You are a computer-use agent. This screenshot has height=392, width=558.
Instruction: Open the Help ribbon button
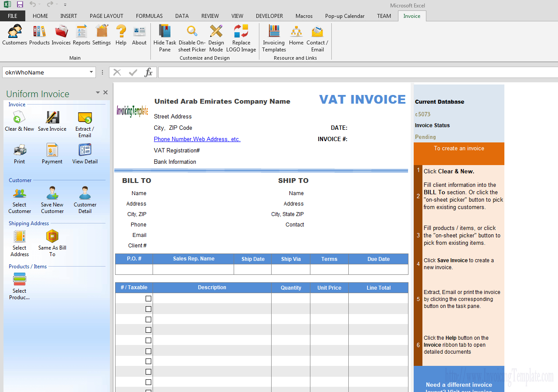pos(121,35)
